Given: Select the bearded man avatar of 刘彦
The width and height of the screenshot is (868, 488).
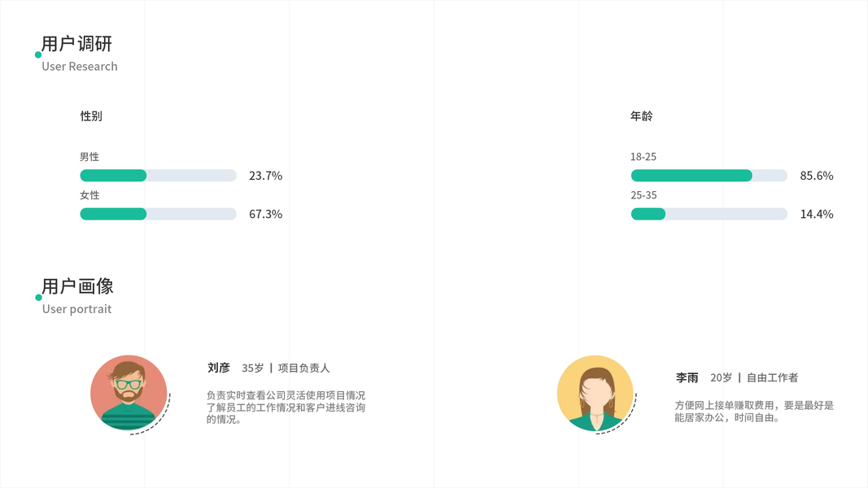Looking at the screenshot, I should (x=129, y=393).
